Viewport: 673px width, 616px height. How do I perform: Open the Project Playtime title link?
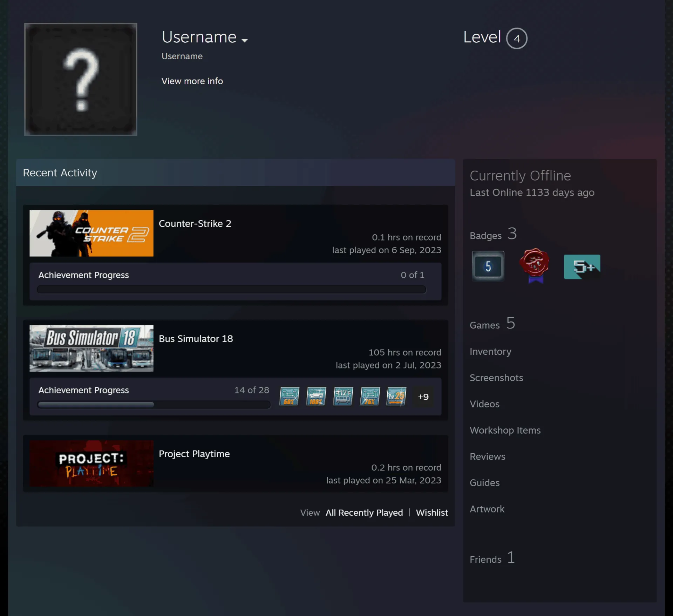[x=194, y=454]
